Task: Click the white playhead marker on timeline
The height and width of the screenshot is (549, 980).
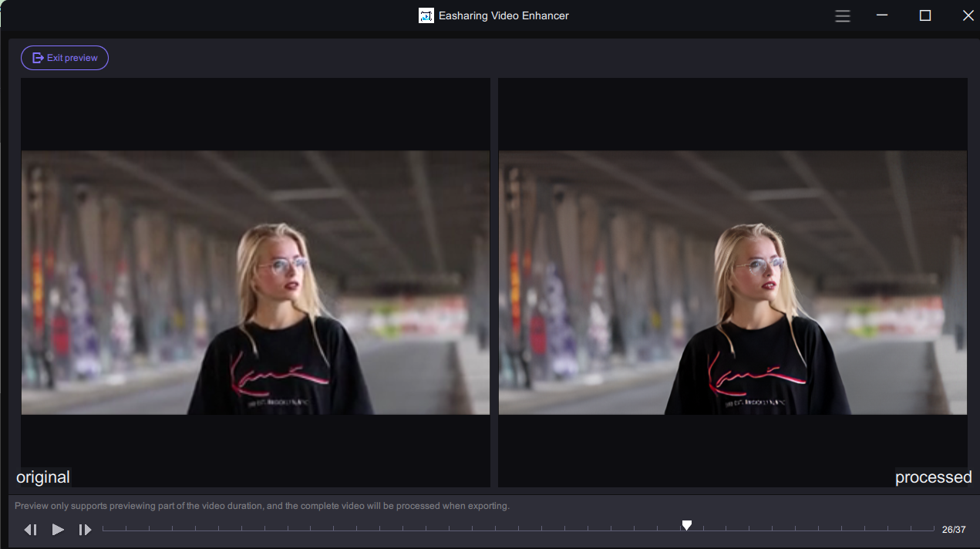Action: tap(686, 526)
